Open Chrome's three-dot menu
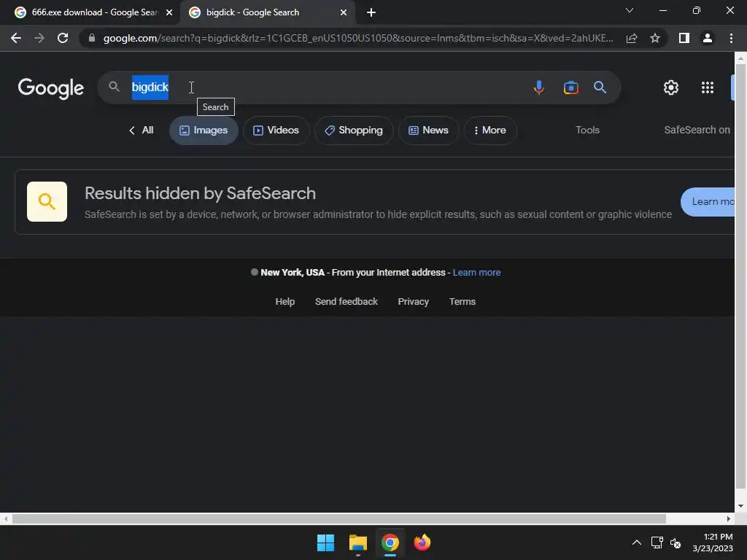 pyautogui.click(x=731, y=38)
